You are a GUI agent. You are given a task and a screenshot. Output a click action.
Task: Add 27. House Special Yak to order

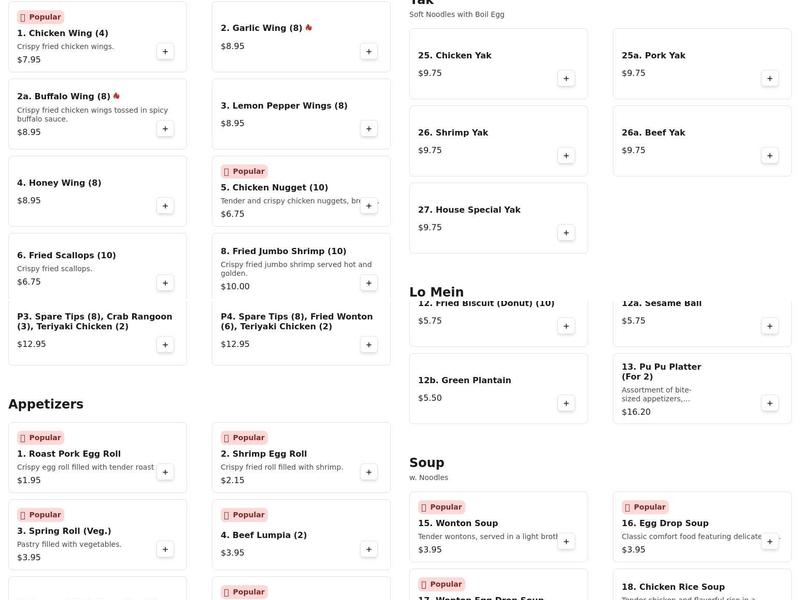tap(566, 233)
